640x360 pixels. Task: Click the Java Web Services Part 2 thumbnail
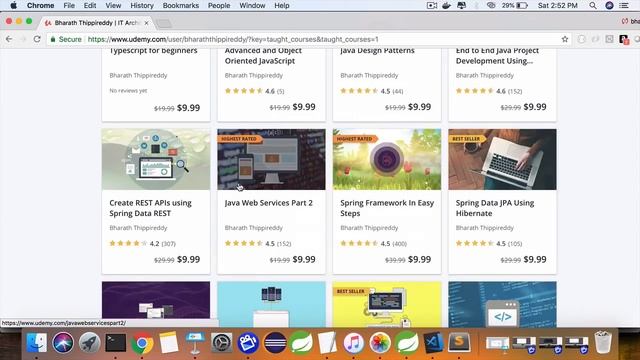pos(271,159)
